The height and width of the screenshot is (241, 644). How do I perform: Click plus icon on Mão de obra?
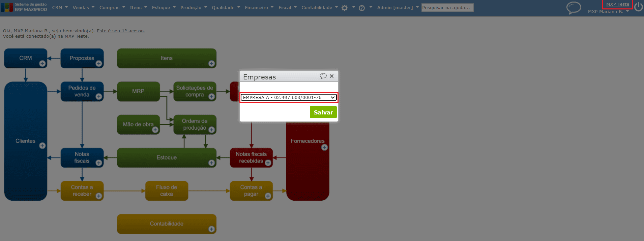155,130
